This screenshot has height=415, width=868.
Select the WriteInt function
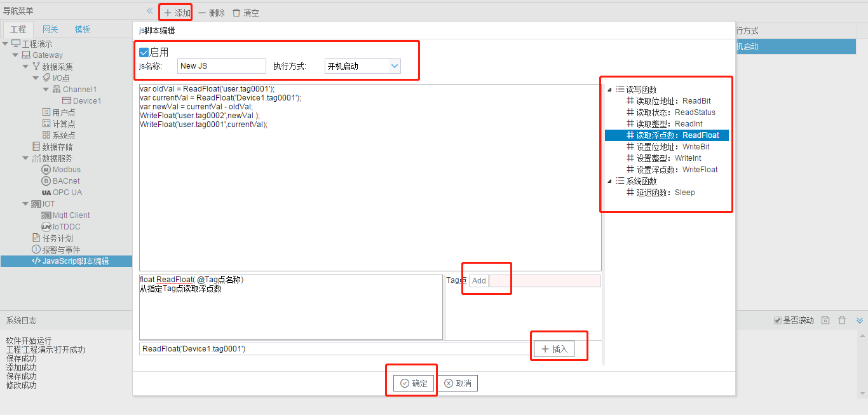(664, 158)
